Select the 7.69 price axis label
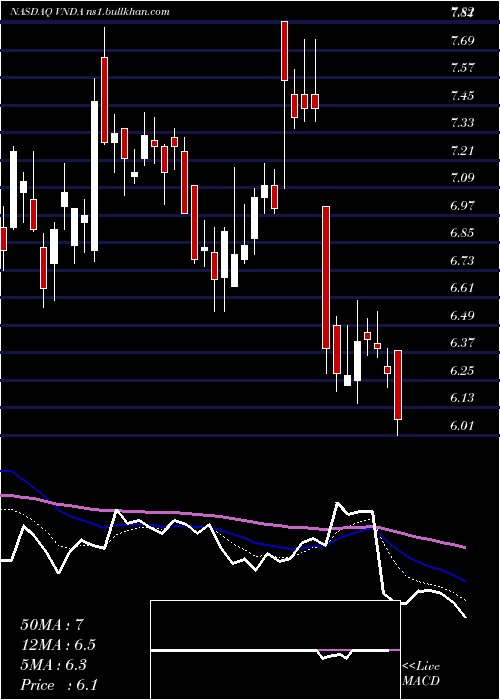The width and height of the screenshot is (500, 700). point(462,41)
